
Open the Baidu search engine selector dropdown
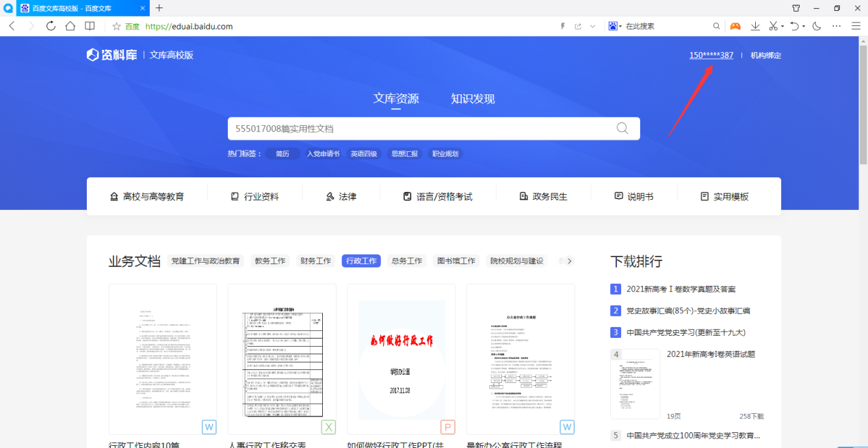tap(615, 26)
